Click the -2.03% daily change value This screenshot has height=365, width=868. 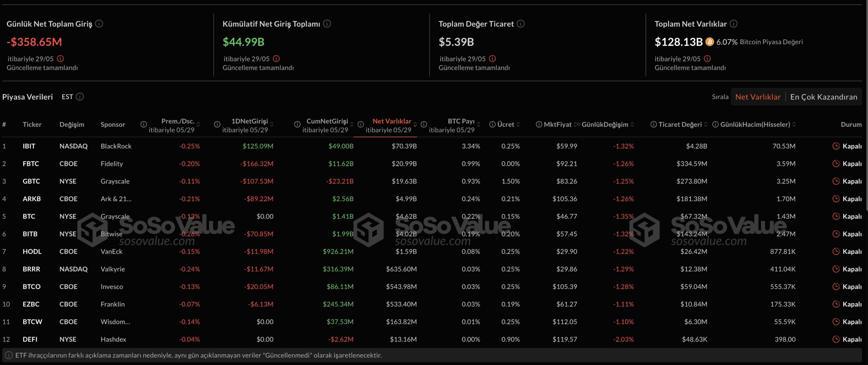click(x=623, y=339)
